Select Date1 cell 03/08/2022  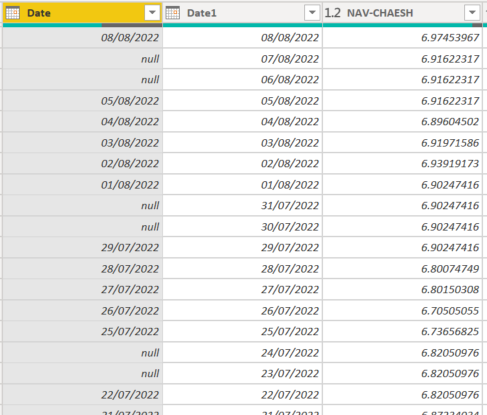[x=242, y=143]
